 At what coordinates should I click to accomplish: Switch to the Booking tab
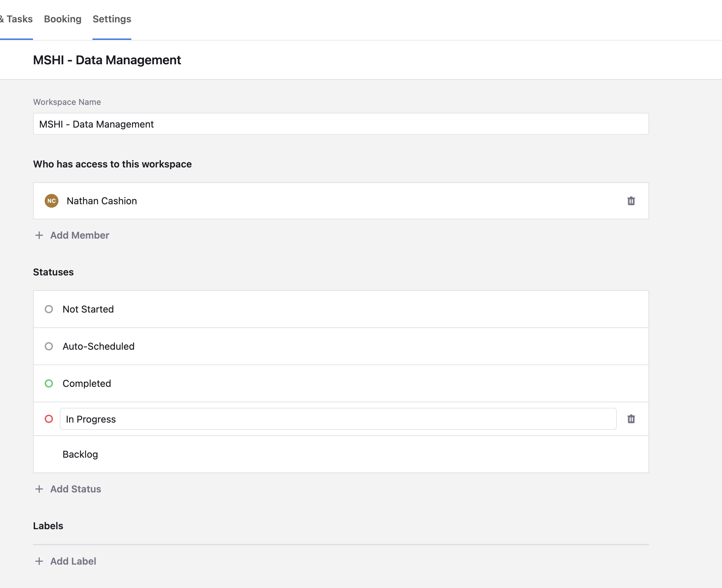pos(62,19)
